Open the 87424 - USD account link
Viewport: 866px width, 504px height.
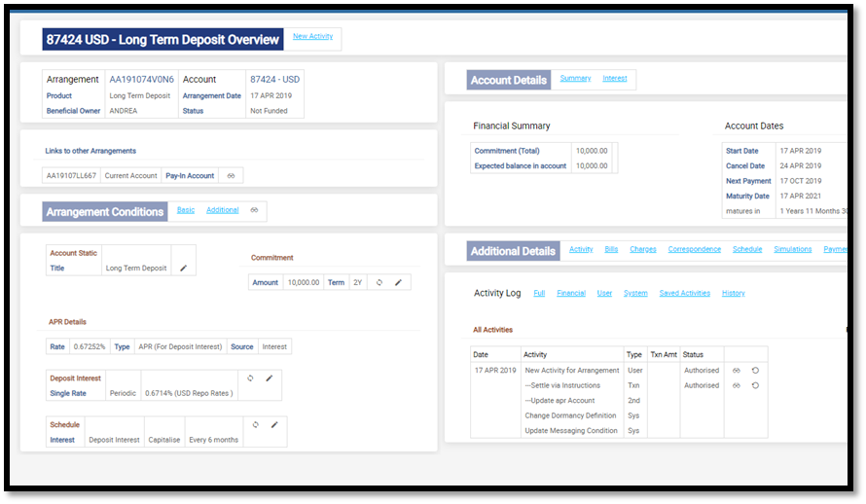click(x=275, y=79)
